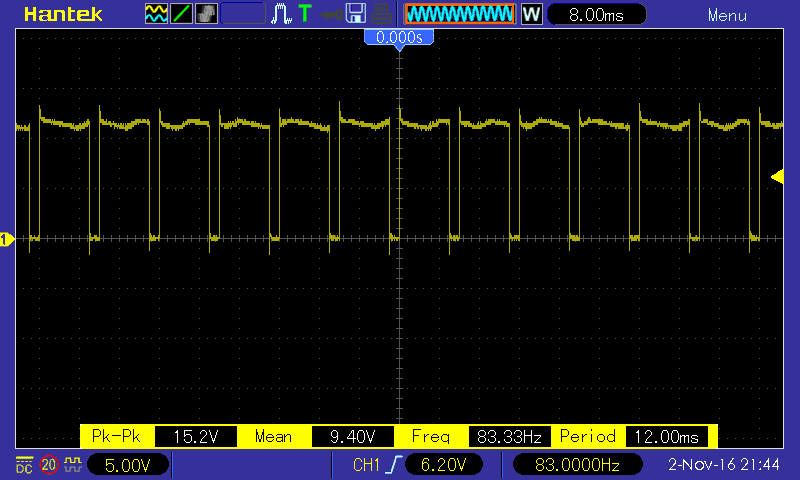Click the 83.33Hz frequency value
This screenshot has width=800, height=480.
click(x=509, y=437)
